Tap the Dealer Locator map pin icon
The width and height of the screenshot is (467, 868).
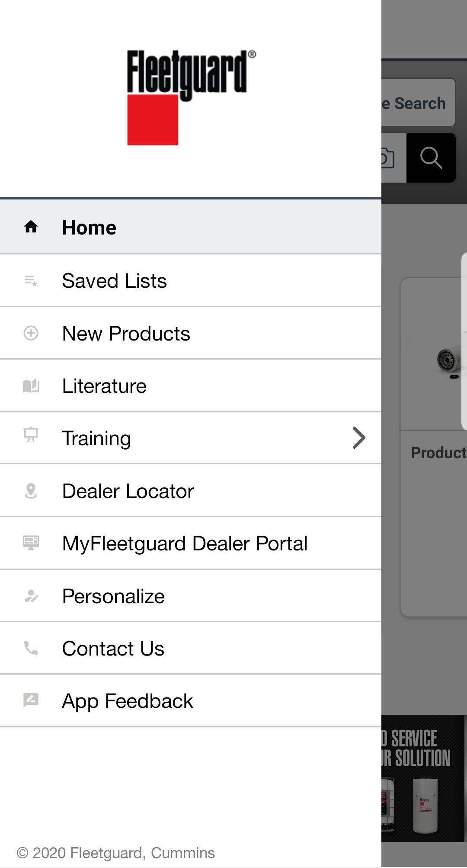pyautogui.click(x=31, y=491)
